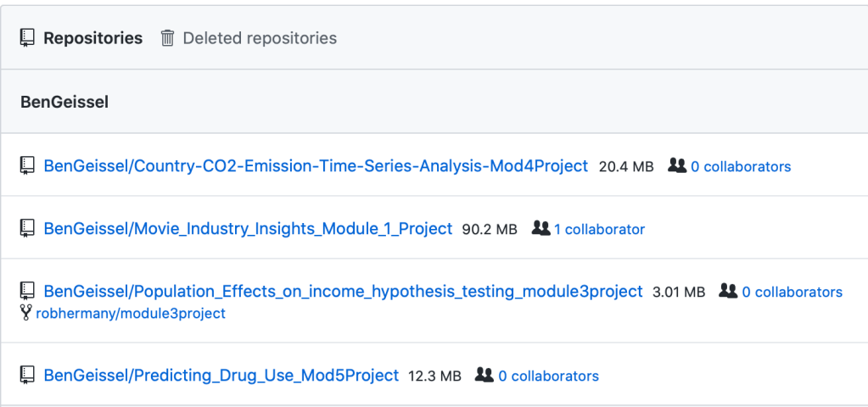Click fork icon near robhermany/module3project

point(26,313)
